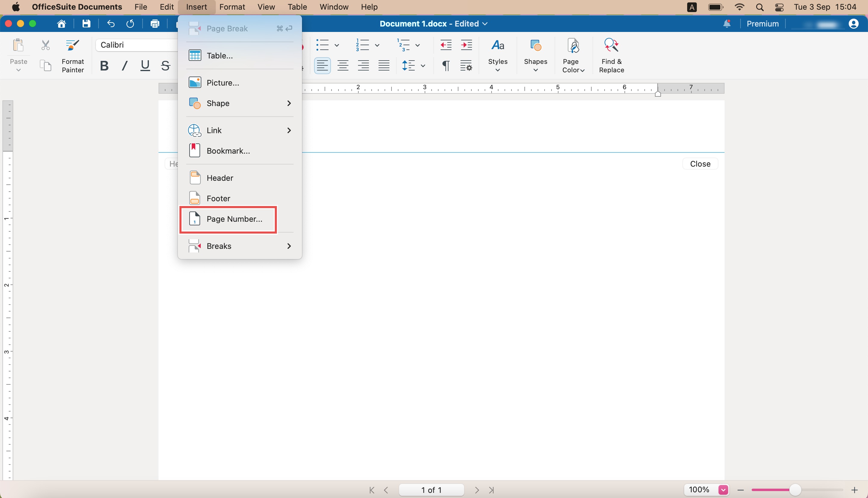Image resolution: width=868 pixels, height=498 pixels.
Task: Go to the next page
Action: coord(477,490)
